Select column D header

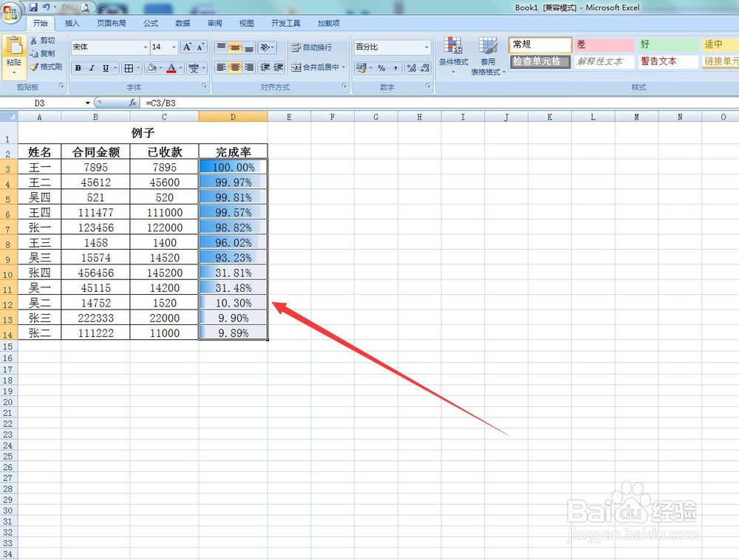coord(234,117)
